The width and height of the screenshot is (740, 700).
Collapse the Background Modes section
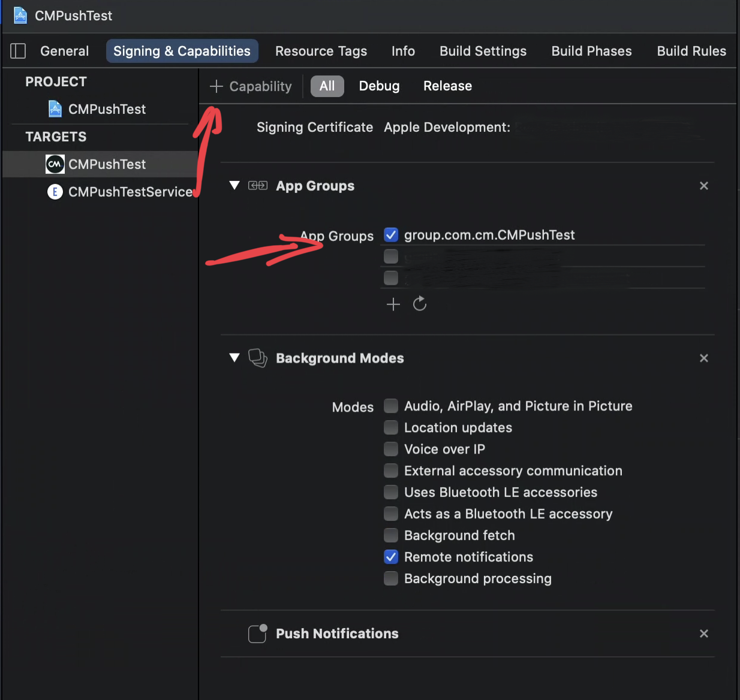click(x=234, y=358)
